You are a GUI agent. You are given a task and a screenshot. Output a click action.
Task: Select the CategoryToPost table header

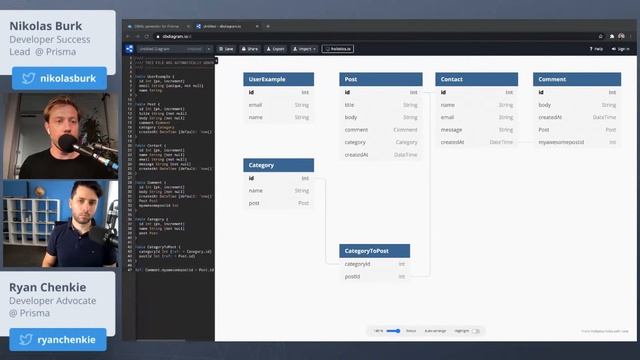375,251
